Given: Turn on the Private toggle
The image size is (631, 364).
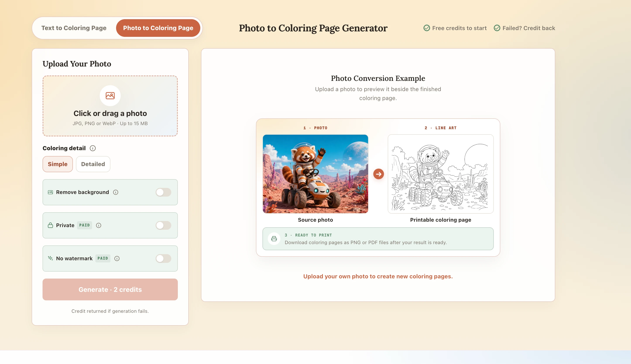Looking at the screenshot, I should click(163, 225).
